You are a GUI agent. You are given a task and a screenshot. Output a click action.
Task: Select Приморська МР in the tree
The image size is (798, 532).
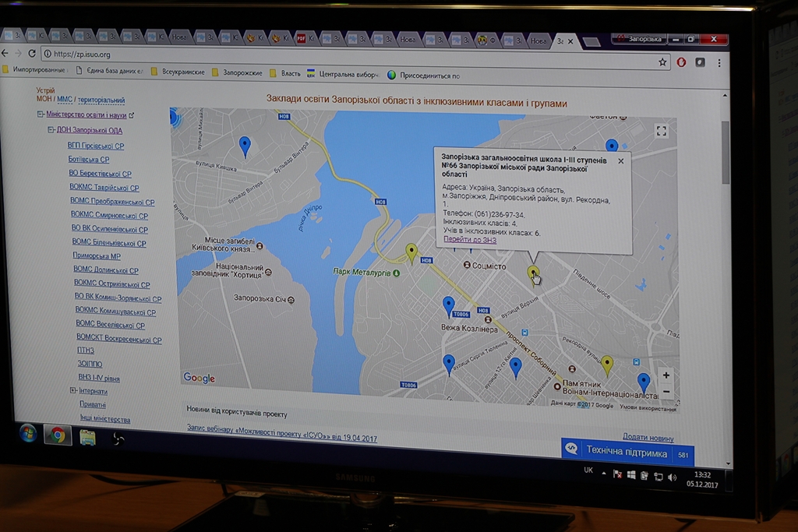pos(97,255)
